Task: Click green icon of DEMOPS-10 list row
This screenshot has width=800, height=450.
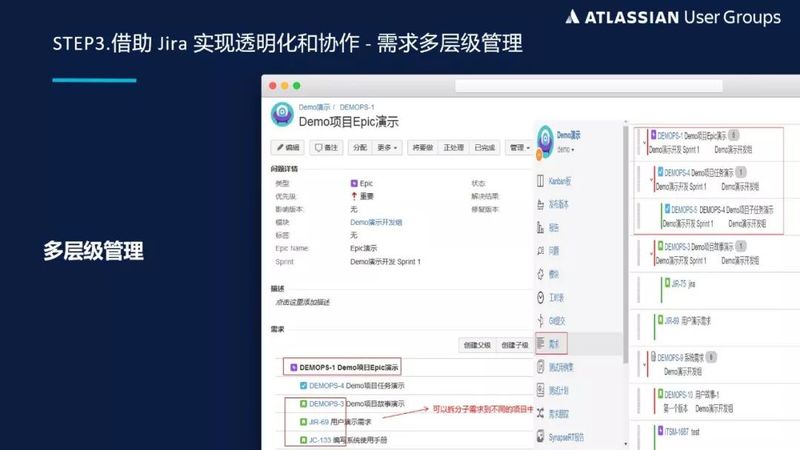Action: 661,393
